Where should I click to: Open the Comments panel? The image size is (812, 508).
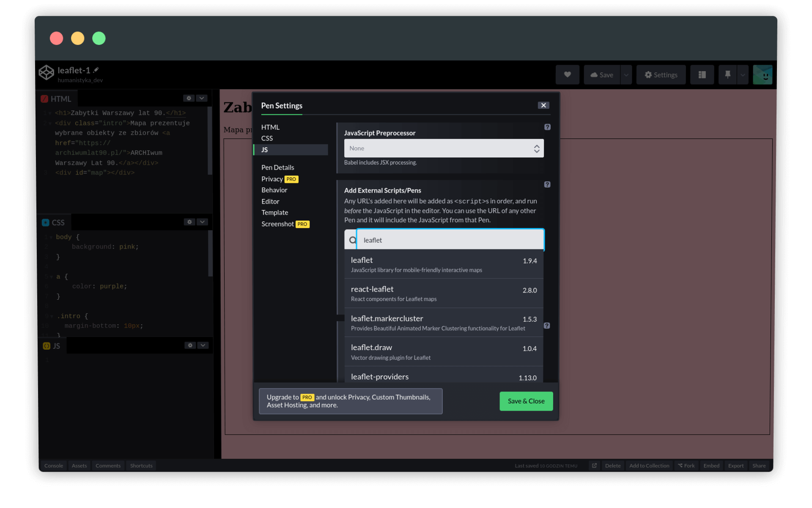click(108, 466)
